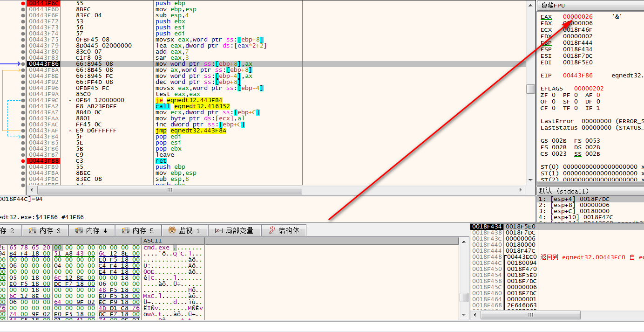Open the 监视 1 watch tab
This screenshot has height=332, width=644.
click(x=185, y=230)
